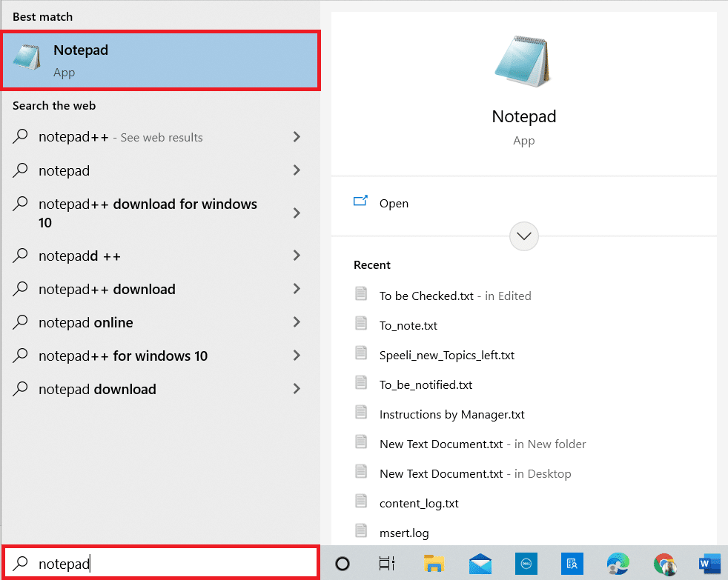Open the Dell app on the taskbar
Viewport: 728px width, 580px height.
pos(526,564)
